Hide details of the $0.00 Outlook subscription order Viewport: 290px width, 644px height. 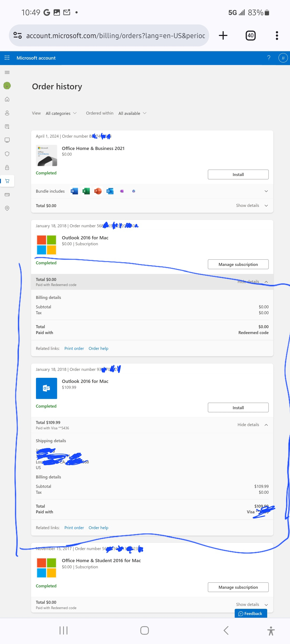click(253, 281)
